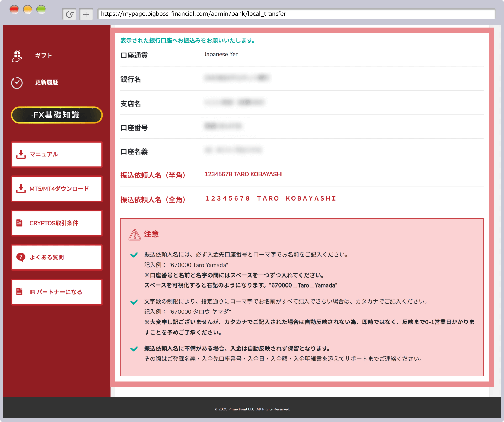The width and height of the screenshot is (504, 422).
Task: Click the browser reload icon
Action: pos(69,14)
